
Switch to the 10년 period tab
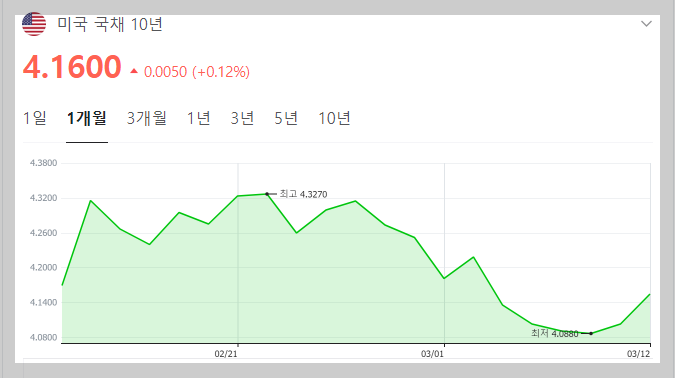[334, 118]
